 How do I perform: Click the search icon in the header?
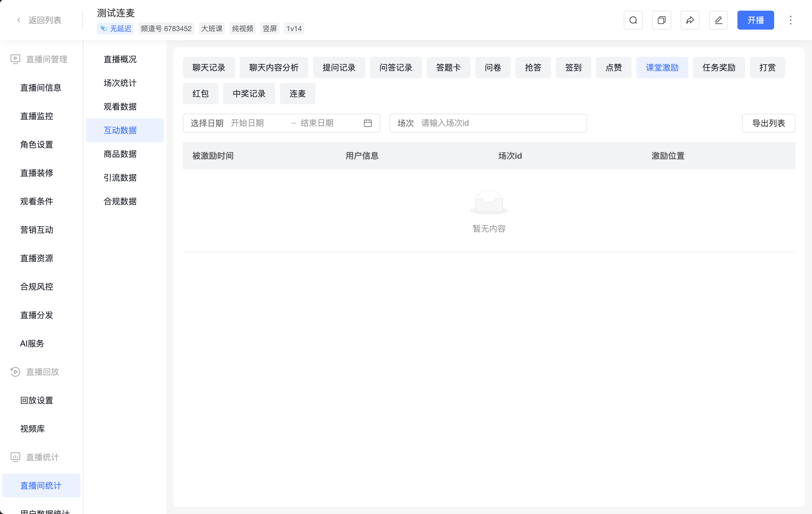point(633,20)
